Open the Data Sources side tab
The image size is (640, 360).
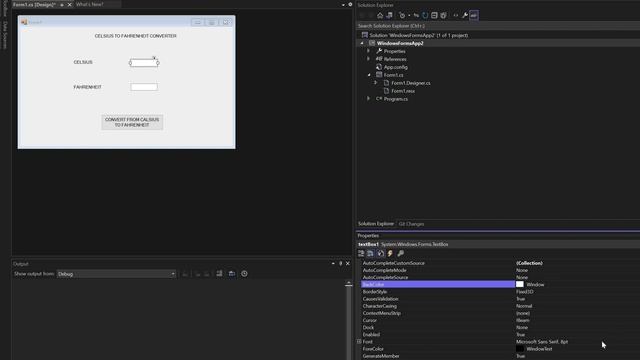[5, 36]
